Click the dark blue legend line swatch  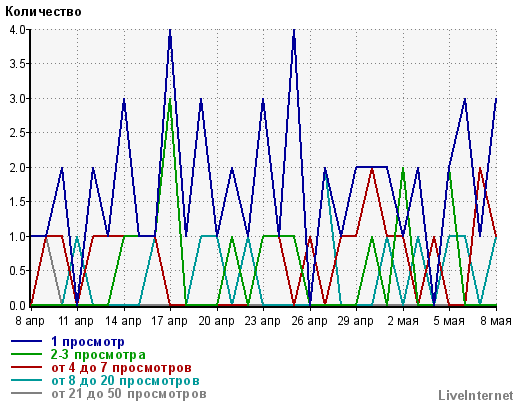click(26, 341)
